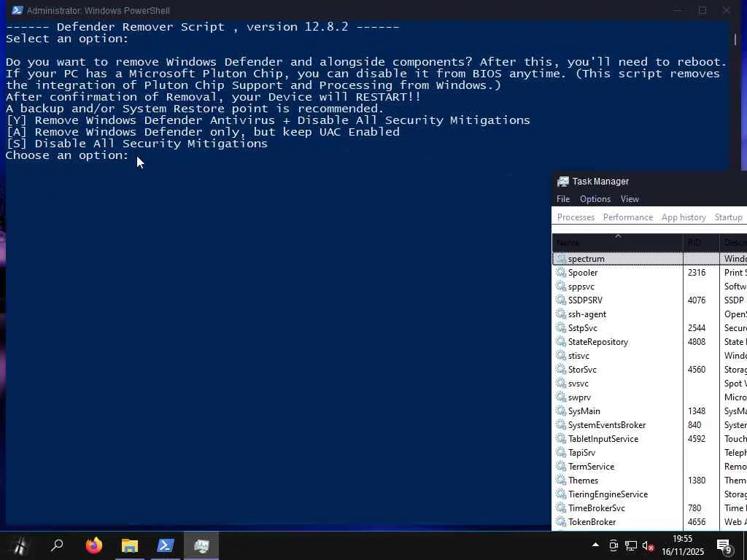Switch to the Startup tab

[x=729, y=217]
